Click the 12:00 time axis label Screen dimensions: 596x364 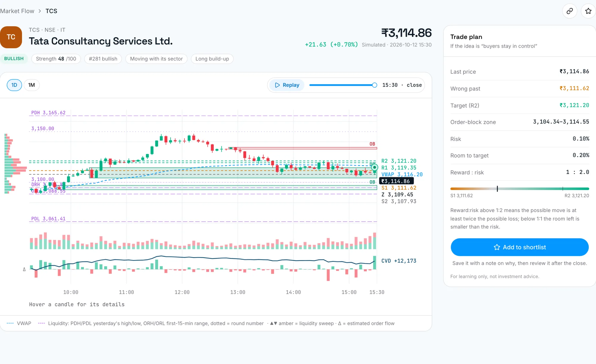[x=182, y=292]
